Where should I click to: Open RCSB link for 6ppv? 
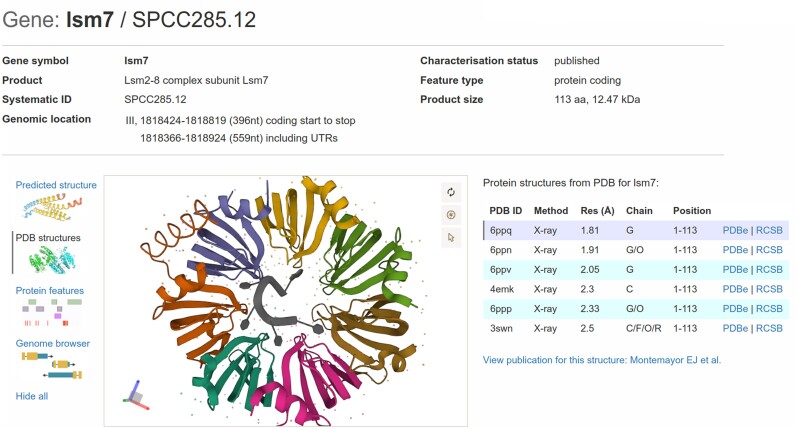click(x=769, y=270)
